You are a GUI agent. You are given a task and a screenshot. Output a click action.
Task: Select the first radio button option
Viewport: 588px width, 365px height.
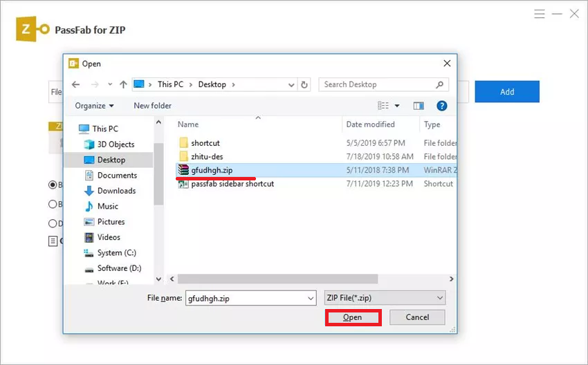[53, 185]
